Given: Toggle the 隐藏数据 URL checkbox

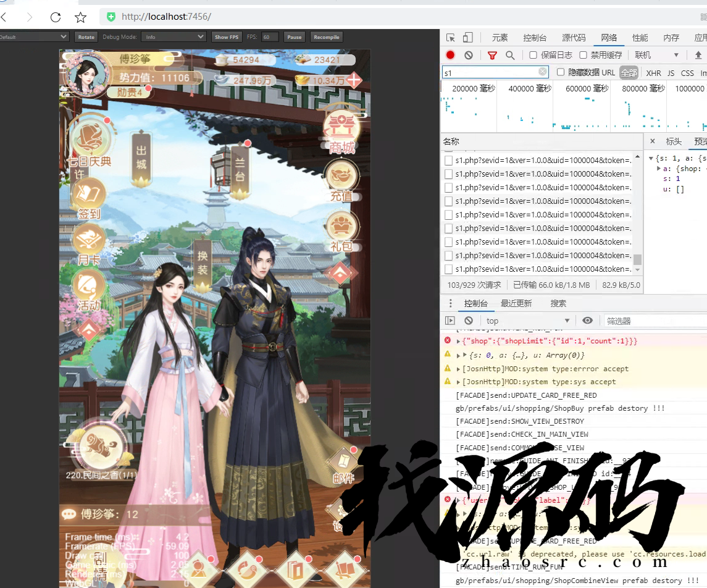Looking at the screenshot, I should 561,72.
